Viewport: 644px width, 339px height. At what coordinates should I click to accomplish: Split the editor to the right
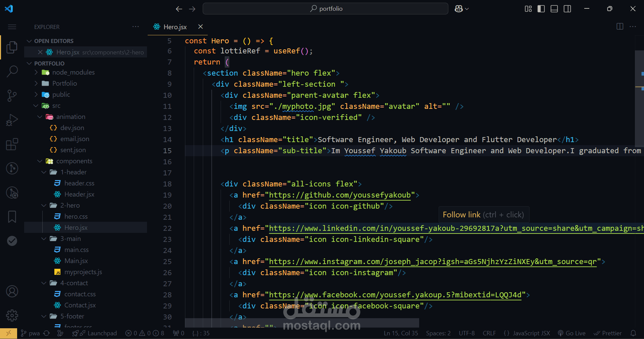click(x=620, y=27)
